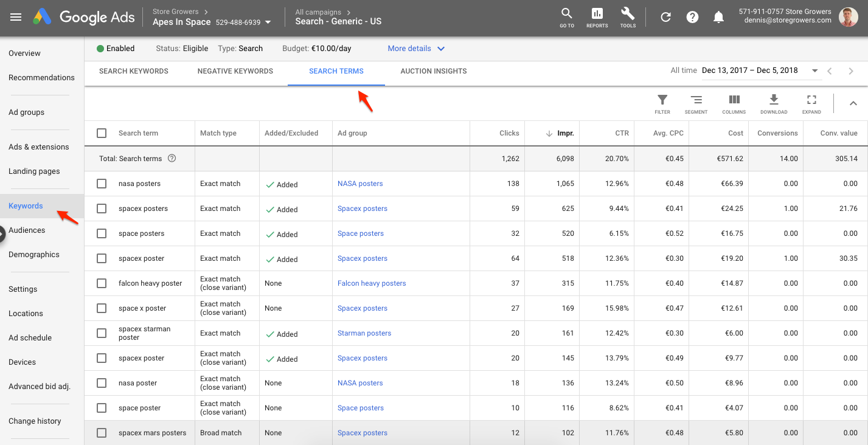Open the notifications bell icon
This screenshot has width=868, height=445.
718,16
